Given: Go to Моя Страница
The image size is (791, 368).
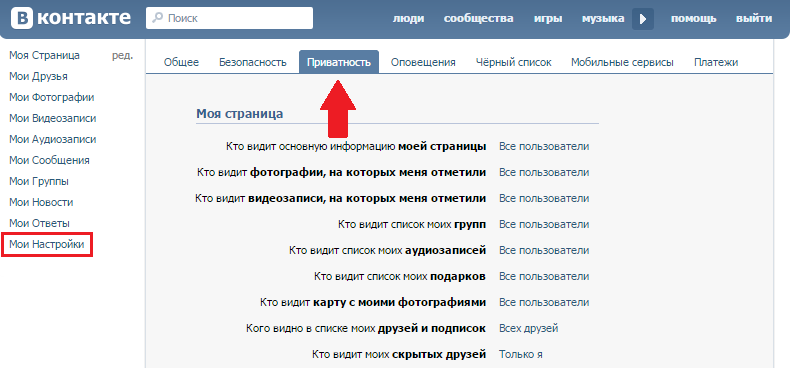Looking at the screenshot, I should point(44,56).
